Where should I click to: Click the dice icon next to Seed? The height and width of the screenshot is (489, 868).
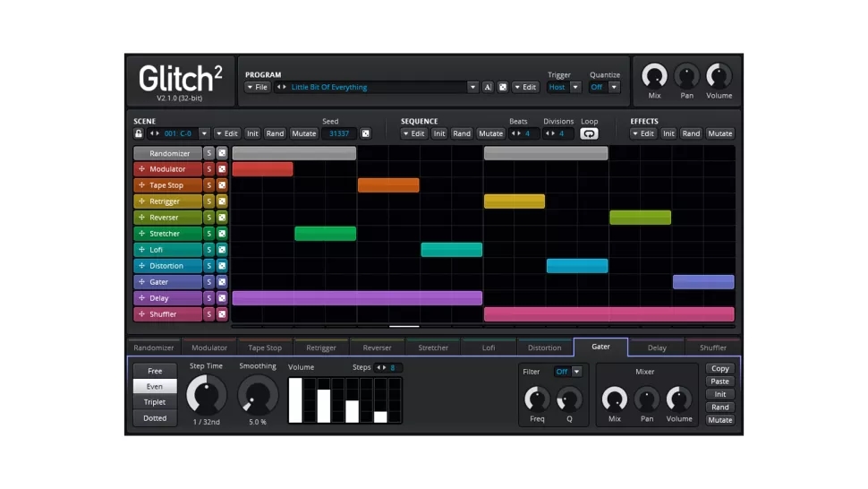[365, 133]
